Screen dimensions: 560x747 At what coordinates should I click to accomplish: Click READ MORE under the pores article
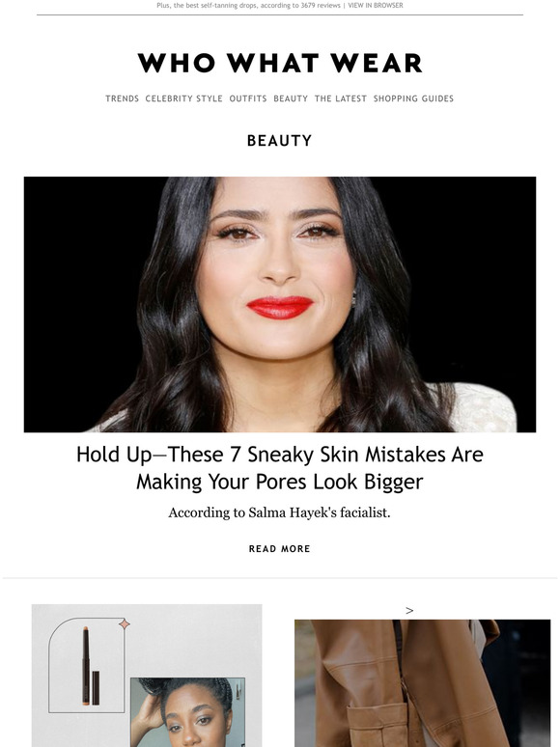coord(279,549)
